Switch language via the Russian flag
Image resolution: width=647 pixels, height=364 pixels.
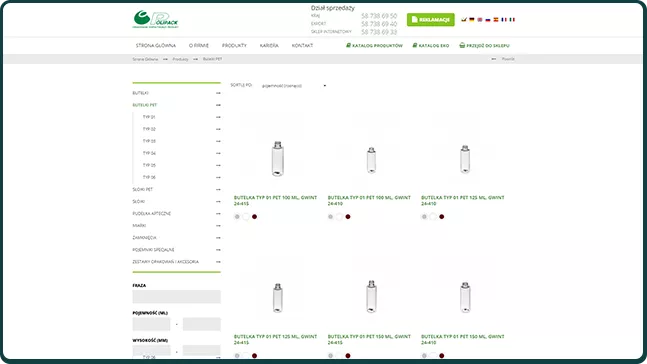click(x=488, y=19)
